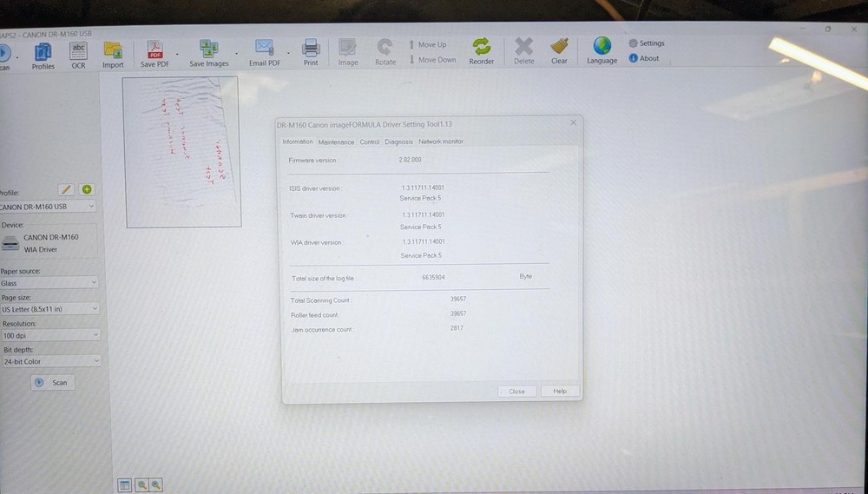This screenshot has width=868, height=494.
Task: Click the Scan button
Action: (53, 383)
